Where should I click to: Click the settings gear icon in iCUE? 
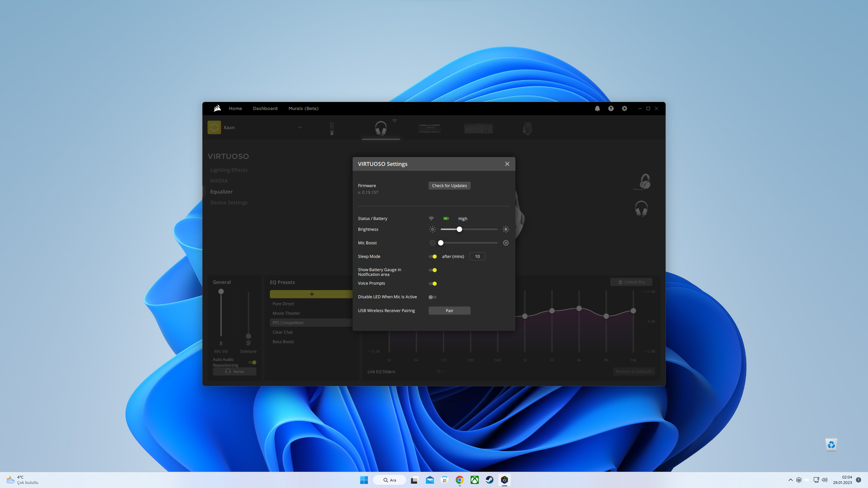[624, 108]
